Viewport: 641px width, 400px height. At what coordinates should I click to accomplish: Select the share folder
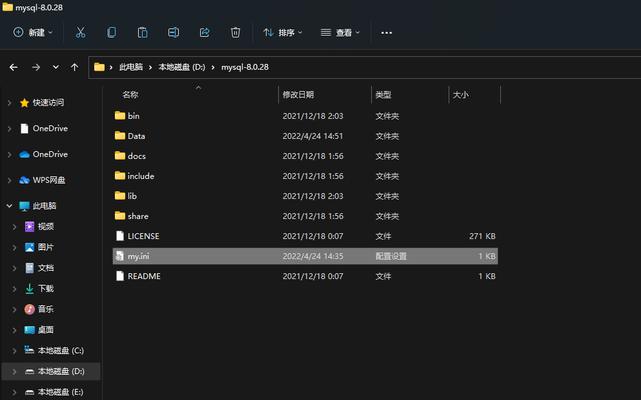pyautogui.click(x=305, y=216)
